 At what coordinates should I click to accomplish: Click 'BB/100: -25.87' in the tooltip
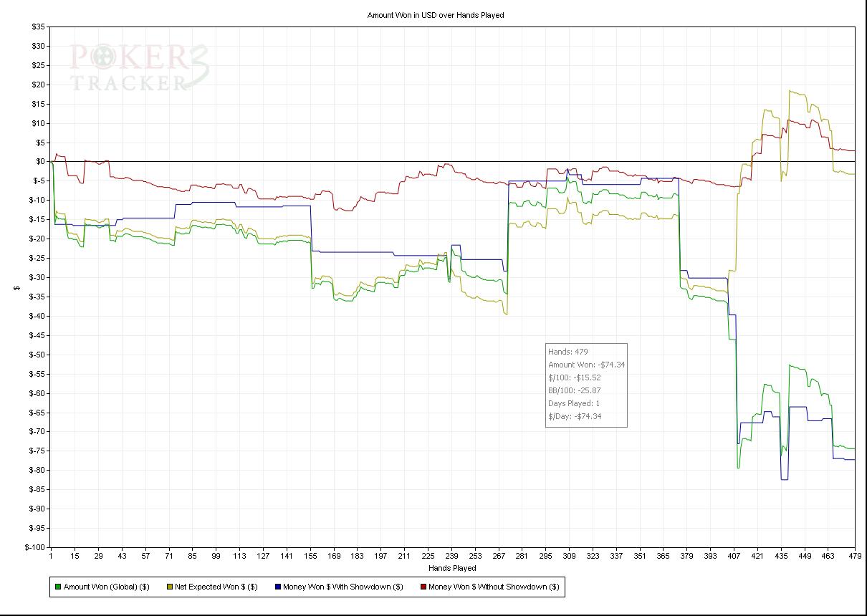tap(575, 390)
